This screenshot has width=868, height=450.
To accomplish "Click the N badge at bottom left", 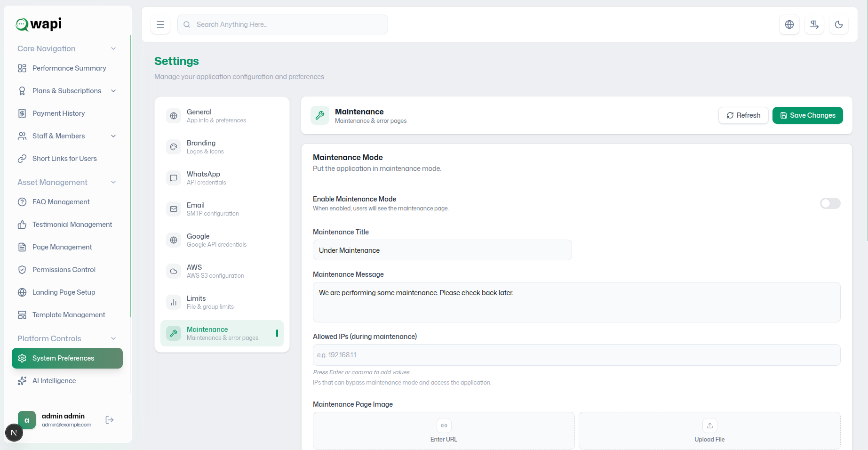I will [x=14, y=433].
